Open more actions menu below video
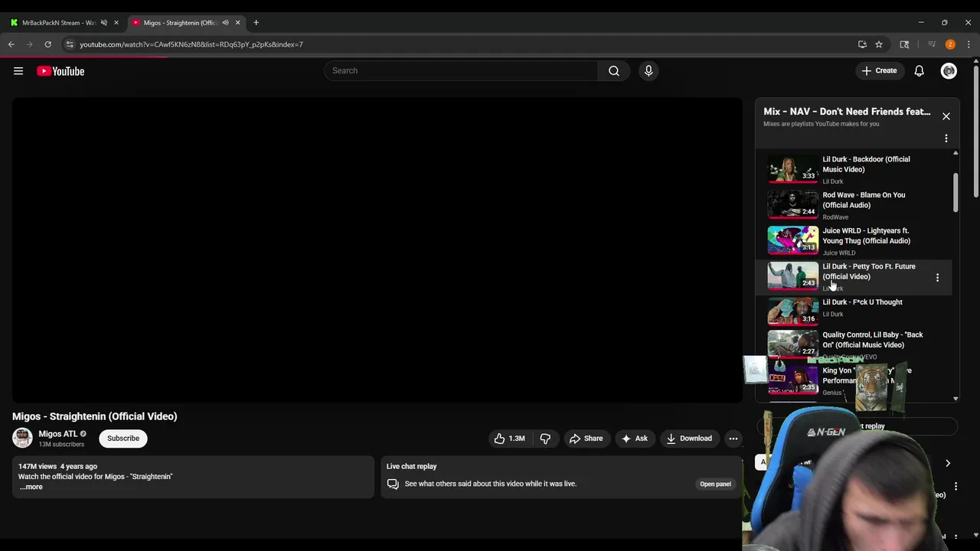The height and width of the screenshot is (551, 980). (733, 439)
